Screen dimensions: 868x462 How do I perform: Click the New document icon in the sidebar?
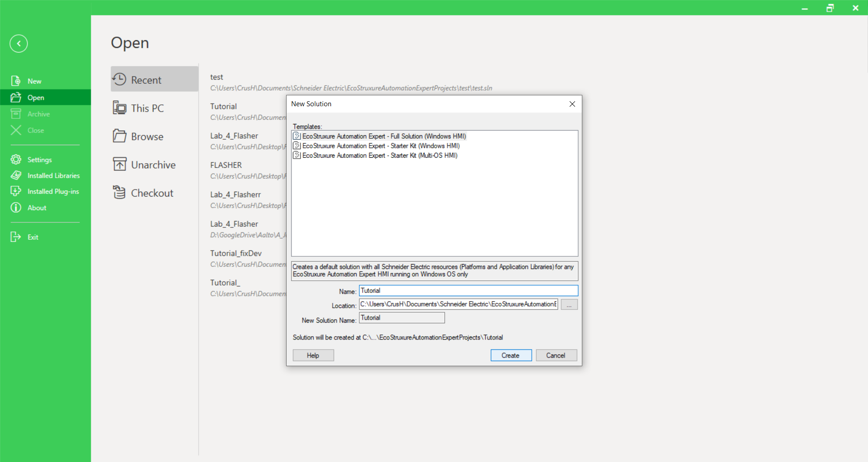tap(16, 81)
